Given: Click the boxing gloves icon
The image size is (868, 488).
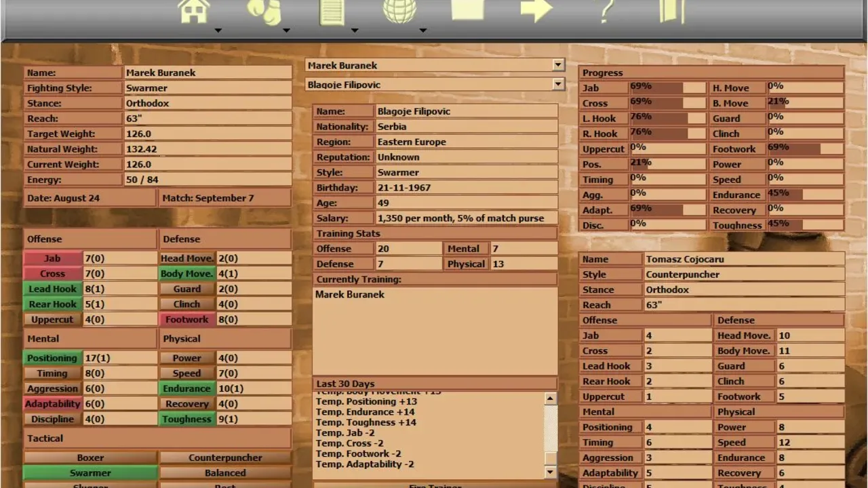Looking at the screenshot, I should tap(263, 12).
